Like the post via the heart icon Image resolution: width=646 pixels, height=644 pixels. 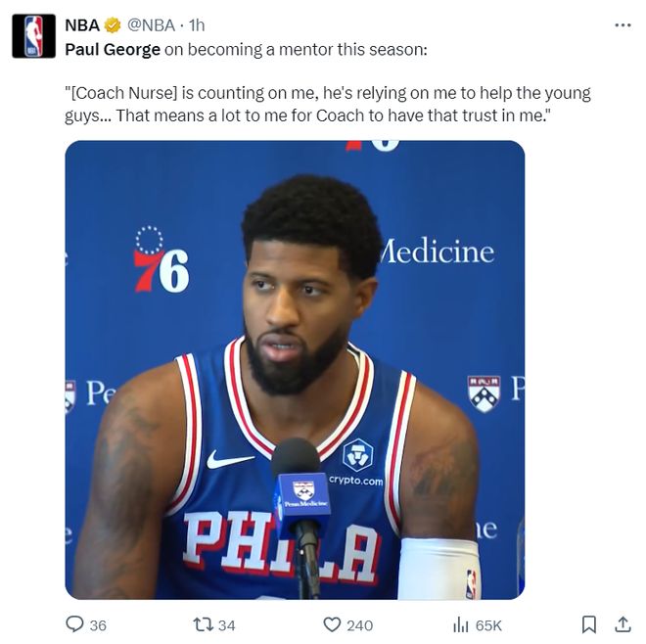coord(332,624)
